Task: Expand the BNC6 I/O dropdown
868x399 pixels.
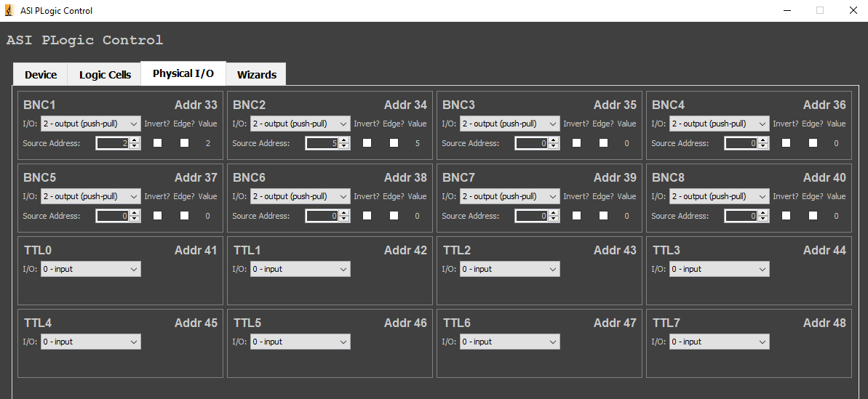Action: [x=300, y=196]
